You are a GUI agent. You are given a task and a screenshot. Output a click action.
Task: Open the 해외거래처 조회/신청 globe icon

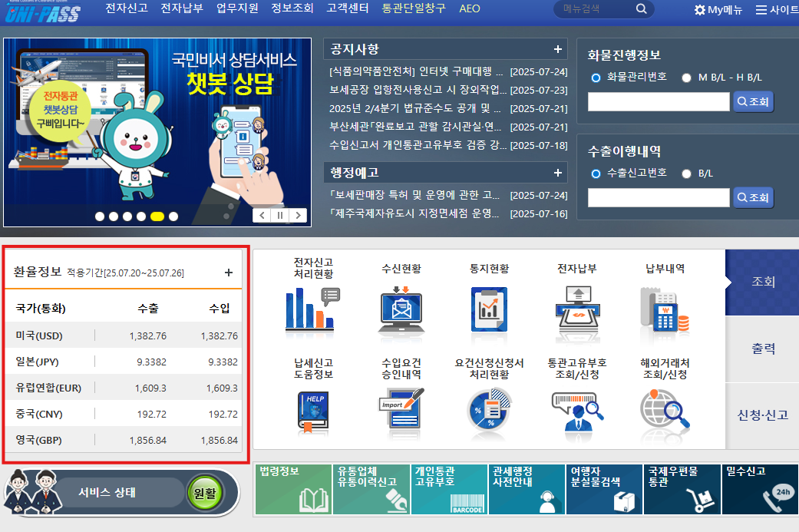(x=665, y=409)
